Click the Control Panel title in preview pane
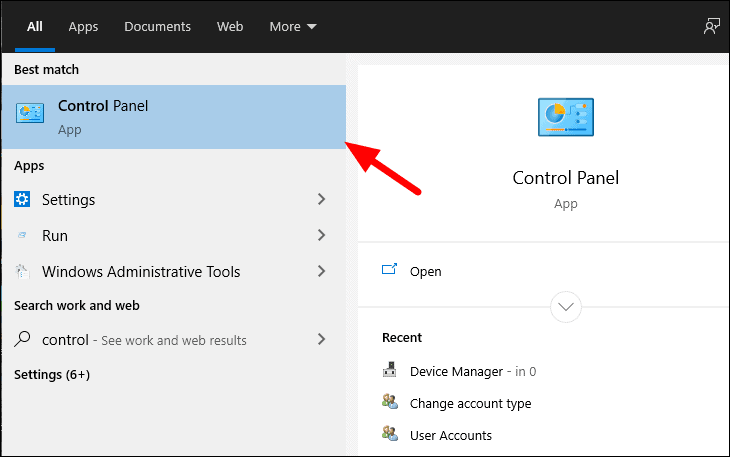Screen dimensions: 730x457 pos(566,178)
